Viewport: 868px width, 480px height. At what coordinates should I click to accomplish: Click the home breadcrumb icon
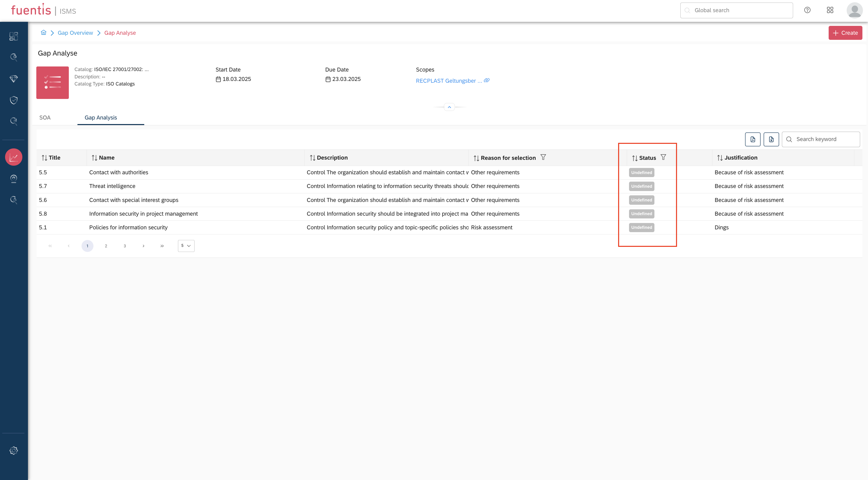point(43,33)
